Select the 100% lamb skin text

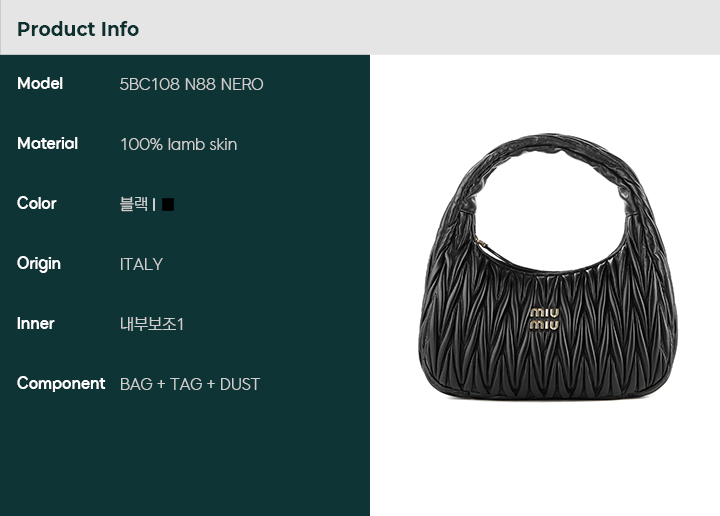point(179,145)
